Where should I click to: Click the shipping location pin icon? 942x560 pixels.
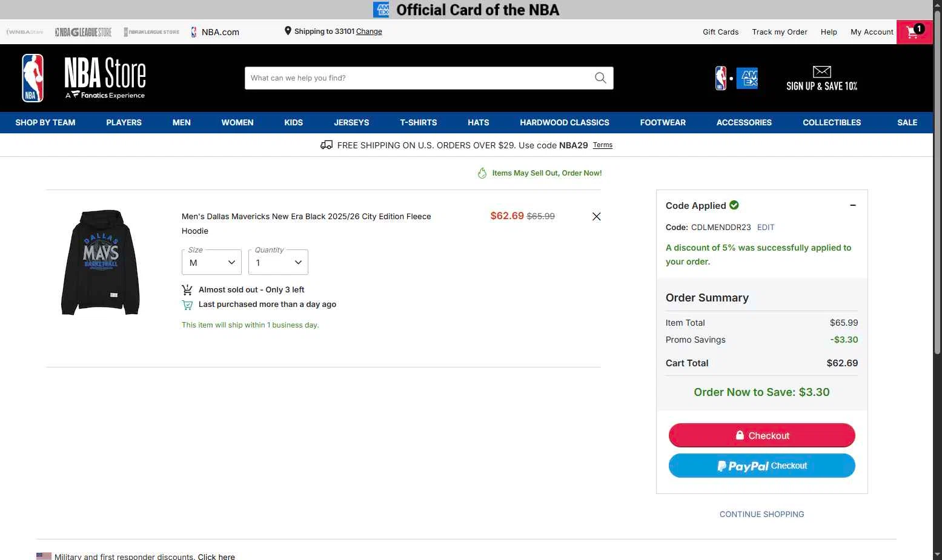288,31
